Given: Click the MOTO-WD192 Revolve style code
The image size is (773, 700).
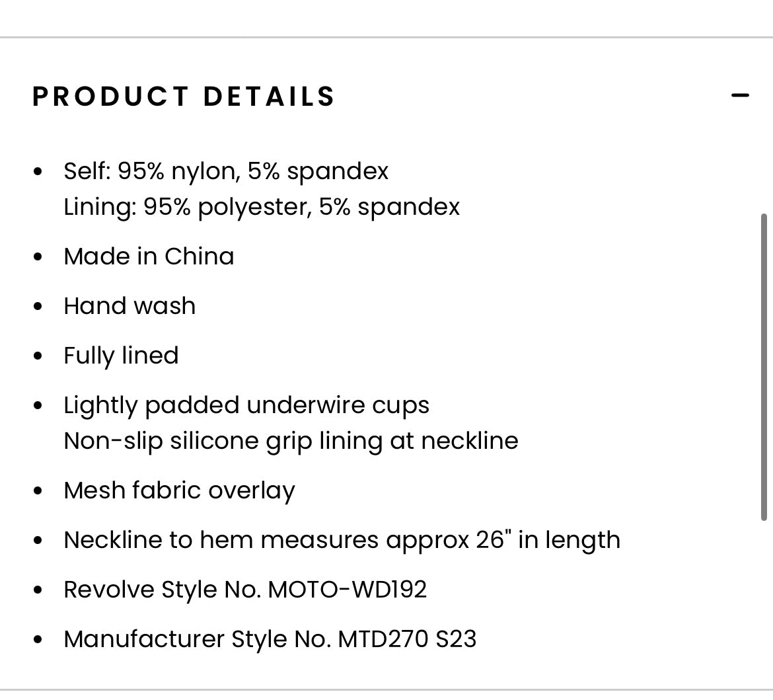Looking at the screenshot, I should click(x=347, y=590).
